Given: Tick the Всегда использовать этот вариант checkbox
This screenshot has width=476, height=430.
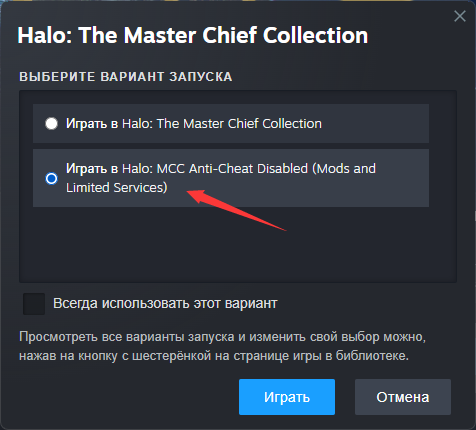Looking at the screenshot, I should coord(34,304).
